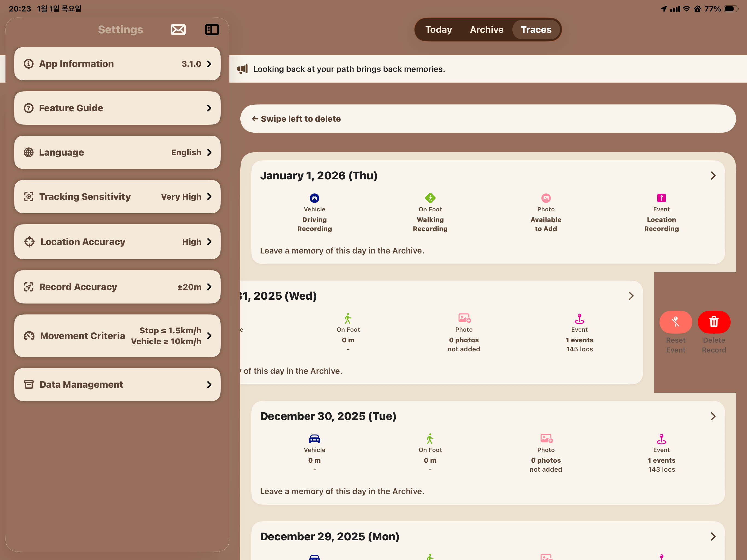Expand Feature Guide chevron

pyautogui.click(x=209, y=108)
